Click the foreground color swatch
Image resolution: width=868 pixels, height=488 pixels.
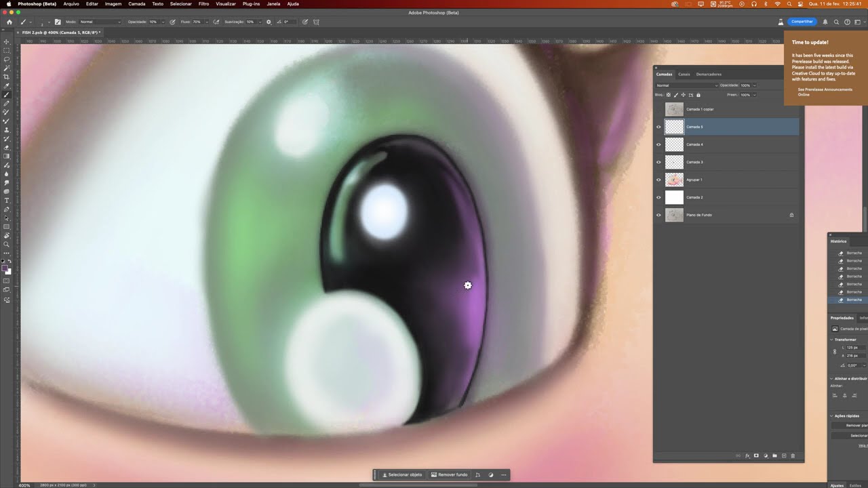(5, 268)
